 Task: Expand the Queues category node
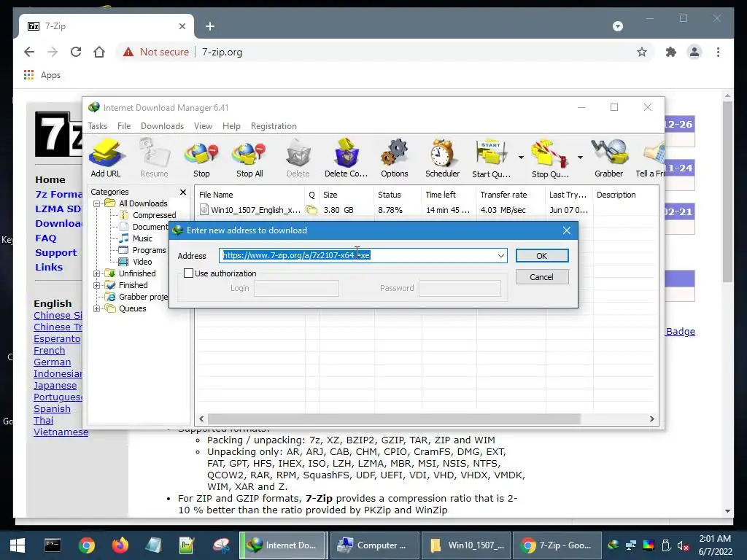97,308
